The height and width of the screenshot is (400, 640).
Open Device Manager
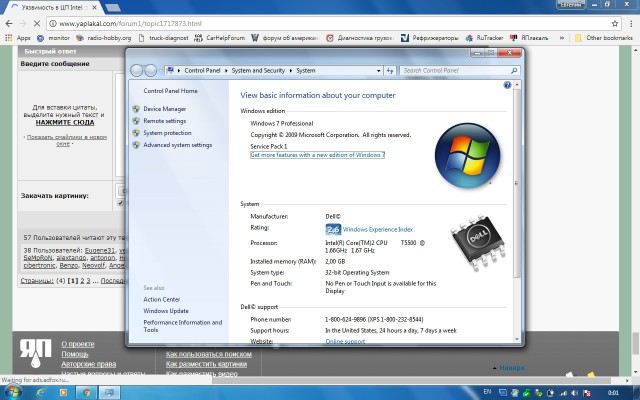(164, 109)
